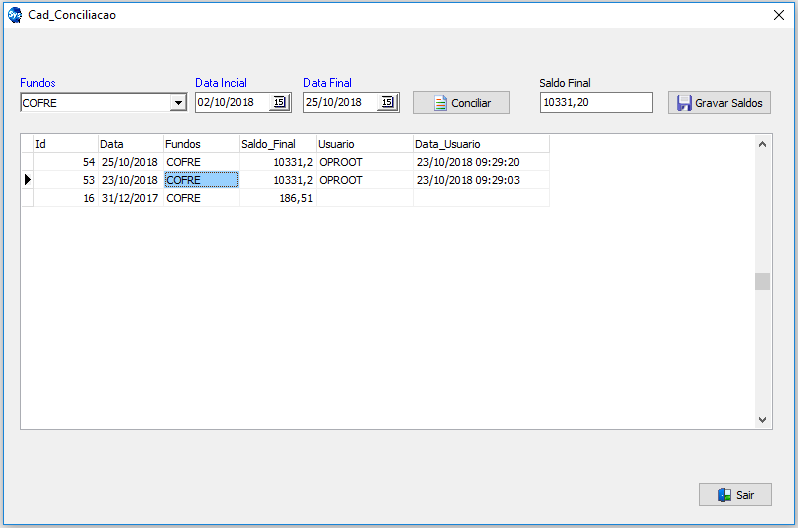Expand the Fundos dropdown list

coord(178,103)
